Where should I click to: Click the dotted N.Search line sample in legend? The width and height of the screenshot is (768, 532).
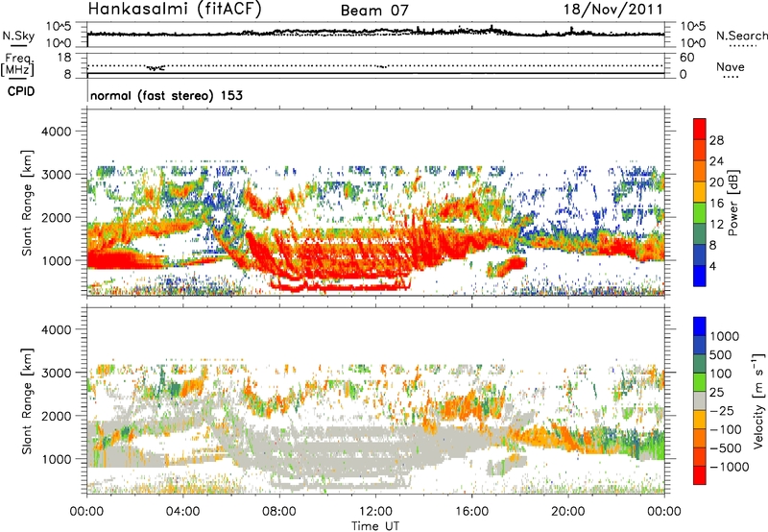pyautogui.click(x=743, y=46)
